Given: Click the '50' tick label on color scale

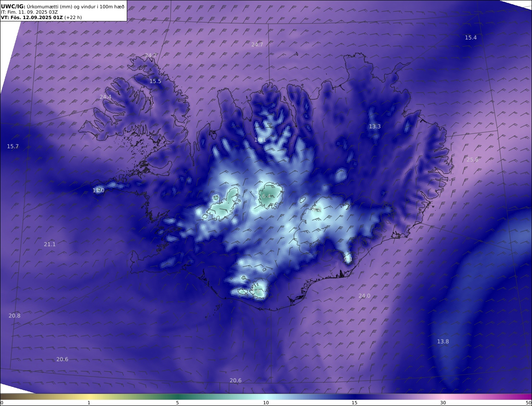Looking at the screenshot, I should 529,403.
